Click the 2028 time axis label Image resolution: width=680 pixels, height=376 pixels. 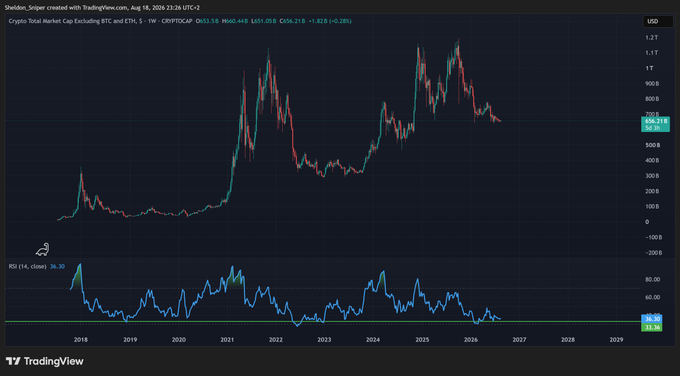(x=568, y=340)
